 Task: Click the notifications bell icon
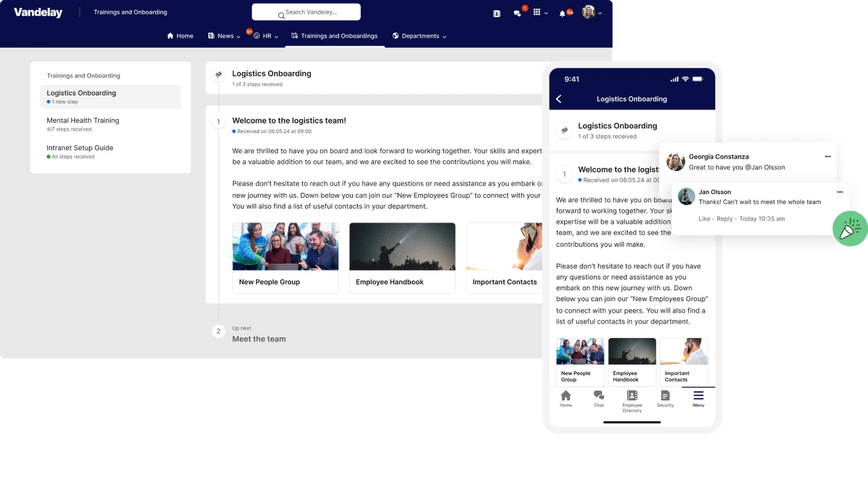563,12
